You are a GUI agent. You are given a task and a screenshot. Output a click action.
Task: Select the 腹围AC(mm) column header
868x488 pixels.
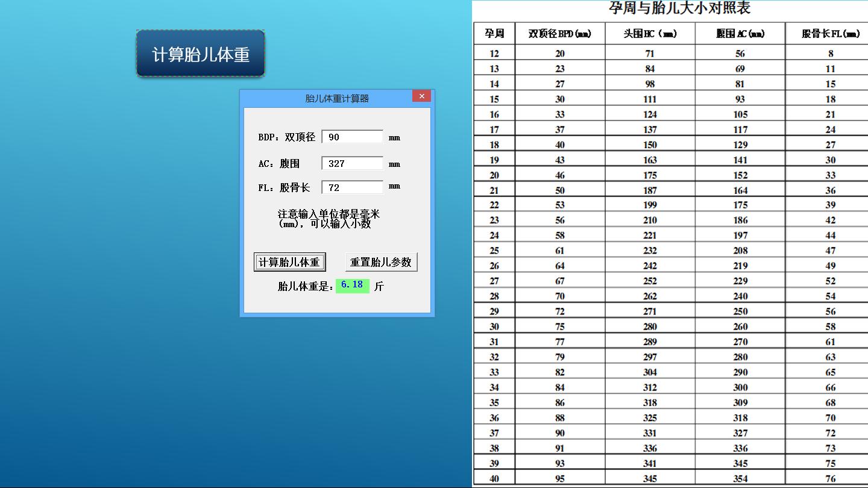740,34
